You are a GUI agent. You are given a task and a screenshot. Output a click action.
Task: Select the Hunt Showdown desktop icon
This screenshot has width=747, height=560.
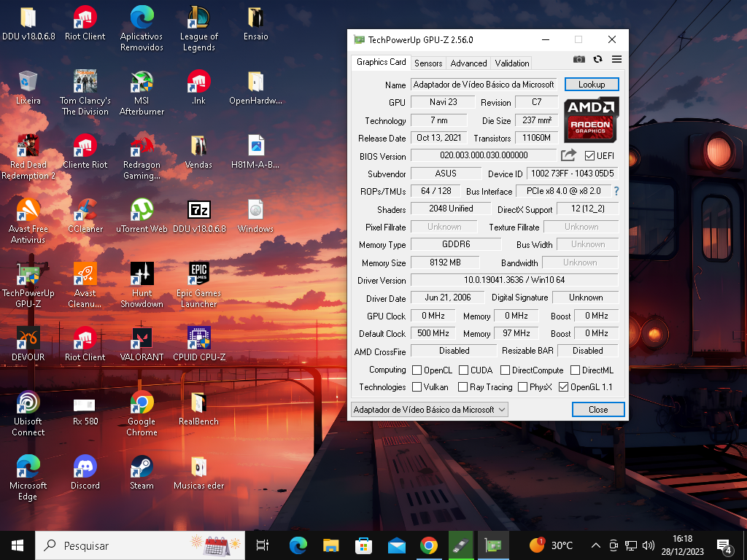coord(142,285)
